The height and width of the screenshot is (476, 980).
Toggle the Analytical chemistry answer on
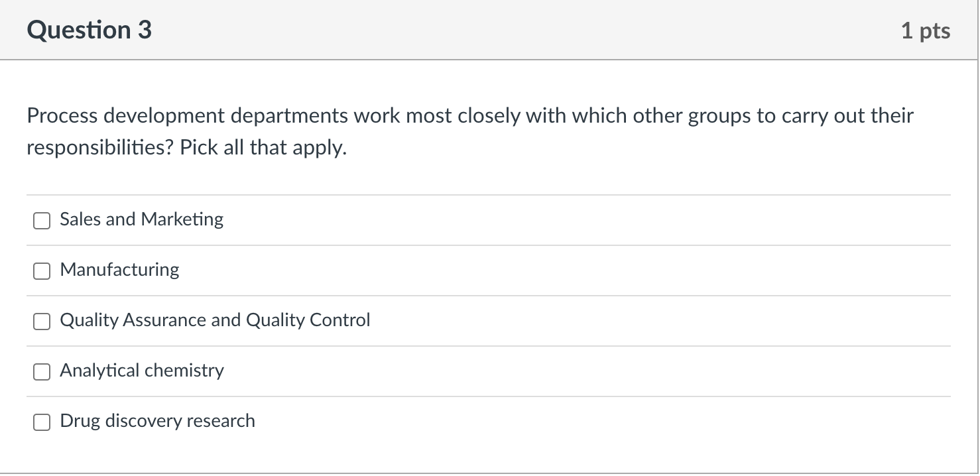41,371
